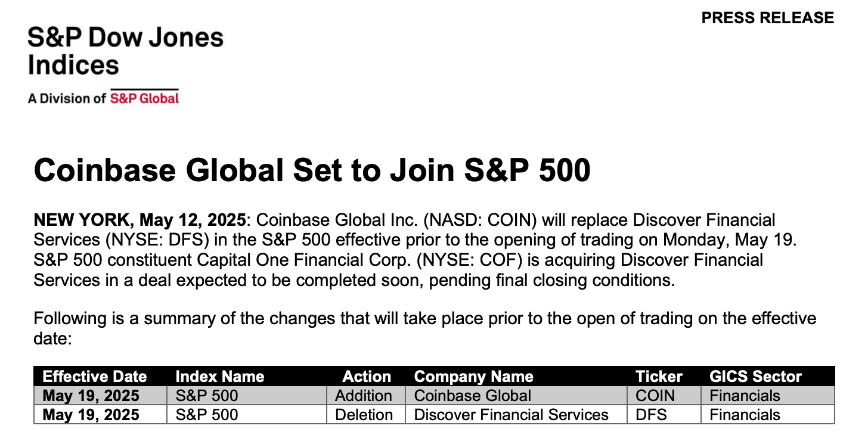The image size is (868, 438).
Task: Click the Financials cell in the Coinbase row
Action: 745,396
